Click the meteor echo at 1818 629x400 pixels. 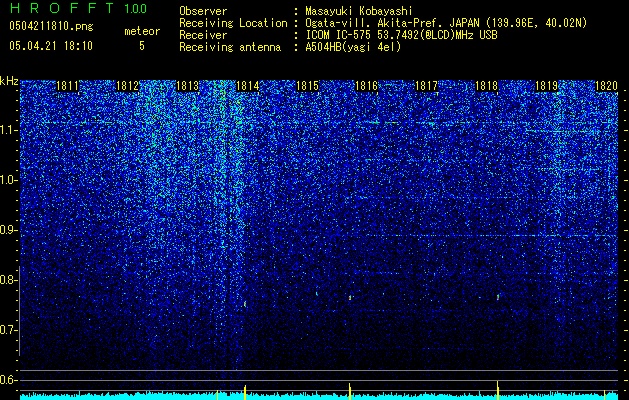[x=498, y=297]
